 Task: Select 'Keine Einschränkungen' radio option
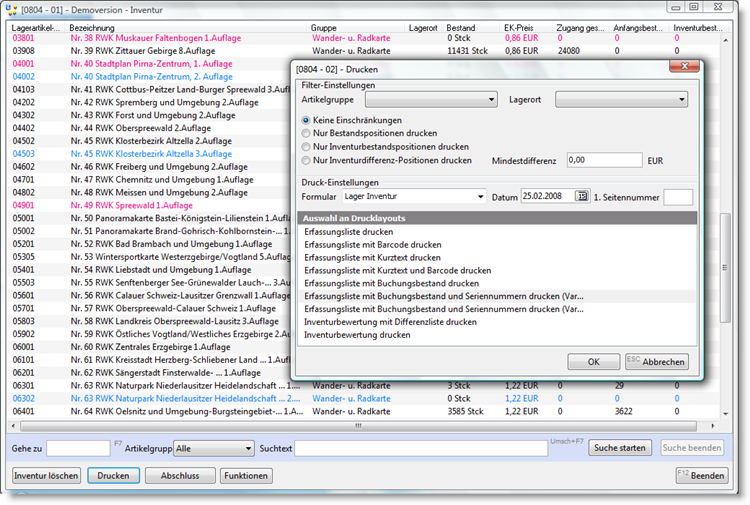click(x=307, y=119)
